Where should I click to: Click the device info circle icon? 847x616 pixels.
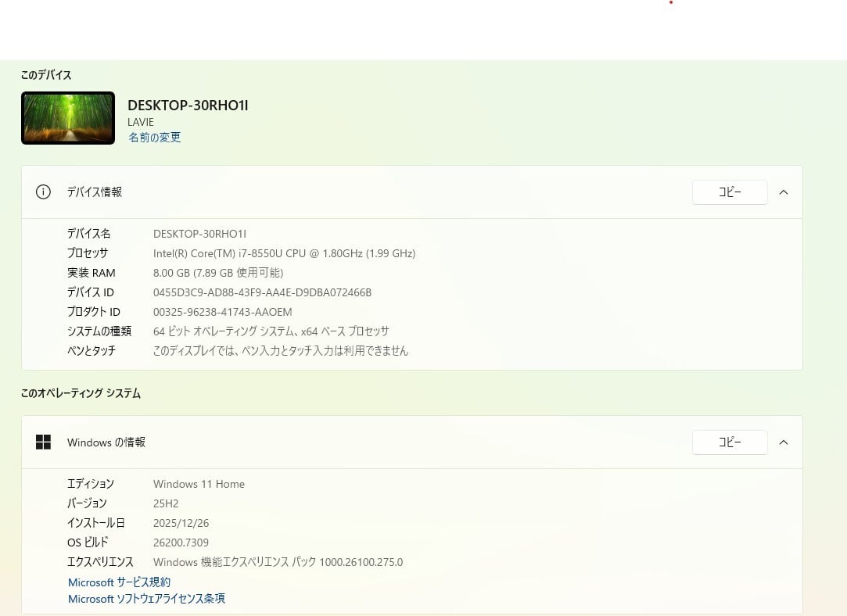point(43,192)
